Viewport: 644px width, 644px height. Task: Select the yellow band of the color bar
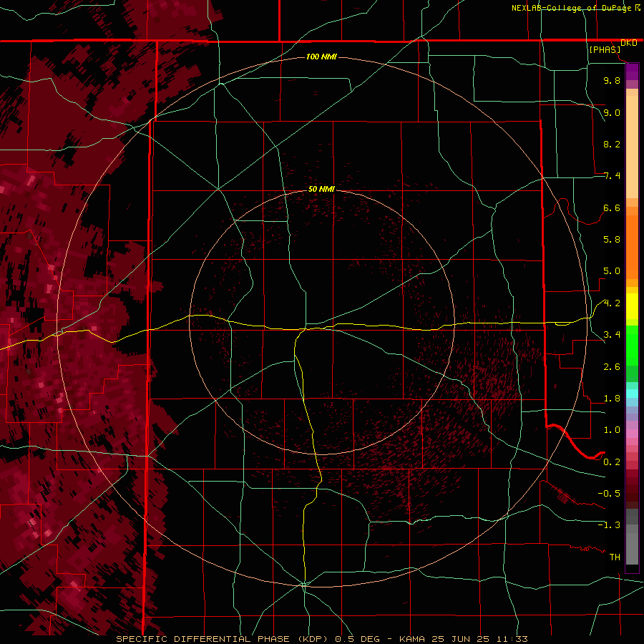click(x=632, y=306)
